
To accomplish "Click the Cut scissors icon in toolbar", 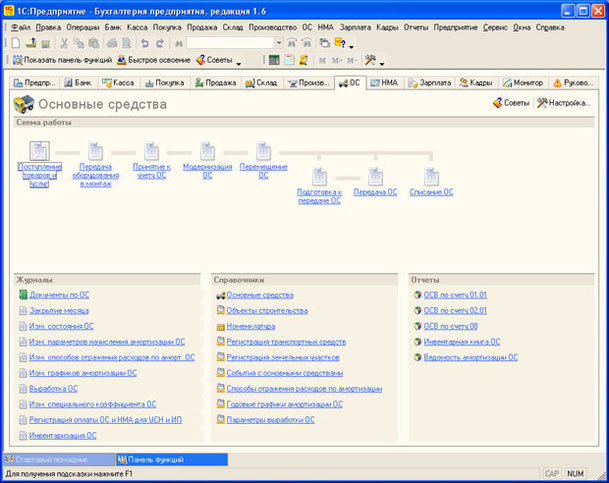I will 65,44.
